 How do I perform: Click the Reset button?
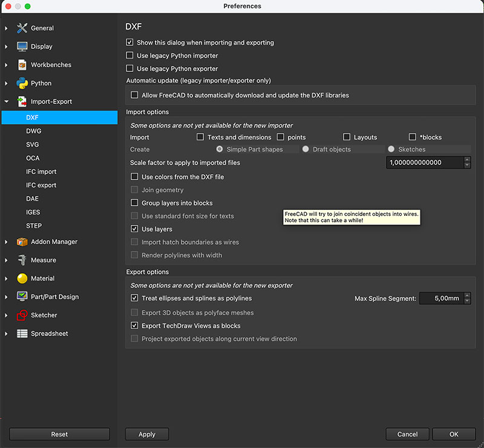click(59, 434)
